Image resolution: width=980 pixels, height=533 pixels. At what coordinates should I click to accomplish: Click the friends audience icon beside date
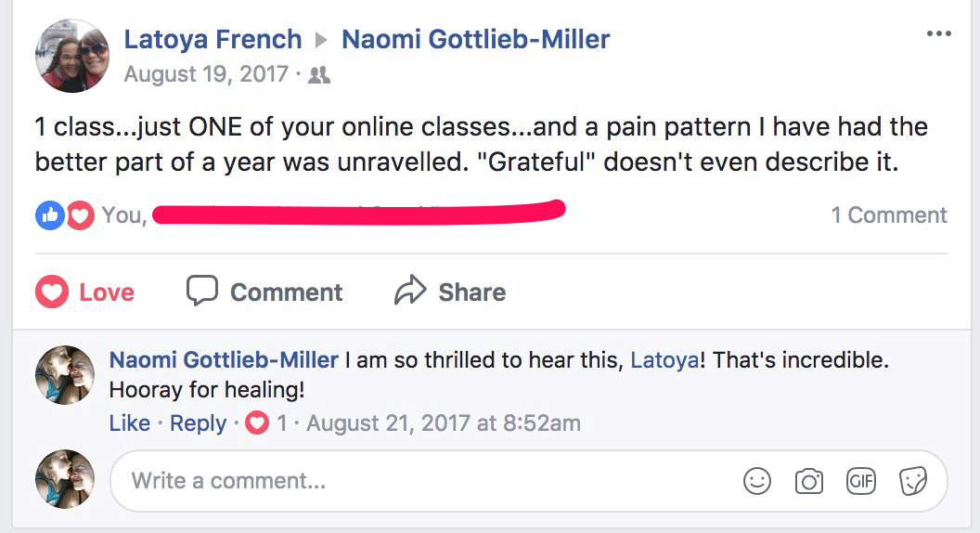[x=319, y=75]
